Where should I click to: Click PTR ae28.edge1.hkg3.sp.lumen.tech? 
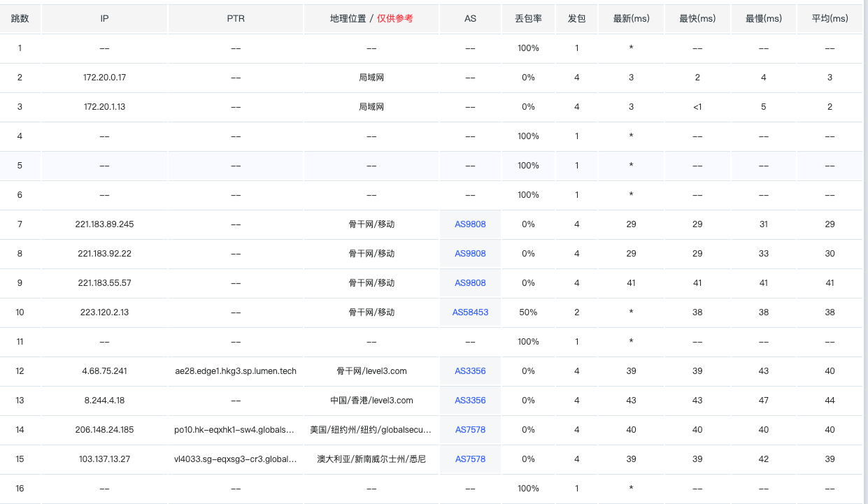(236, 371)
